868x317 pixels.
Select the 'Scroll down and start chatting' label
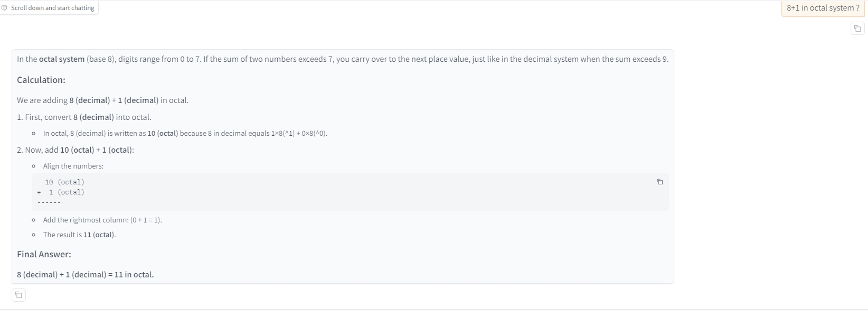click(x=53, y=8)
